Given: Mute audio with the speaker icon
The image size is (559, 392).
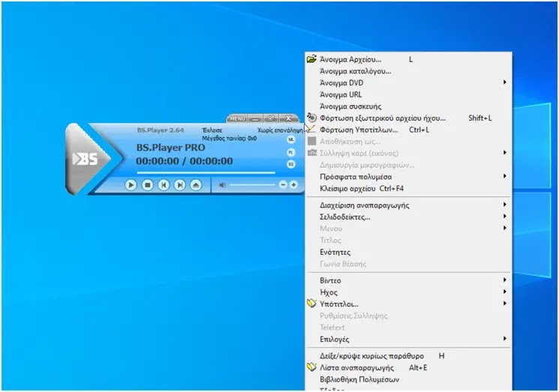Looking at the screenshot, I should click(x=222, y=185).
